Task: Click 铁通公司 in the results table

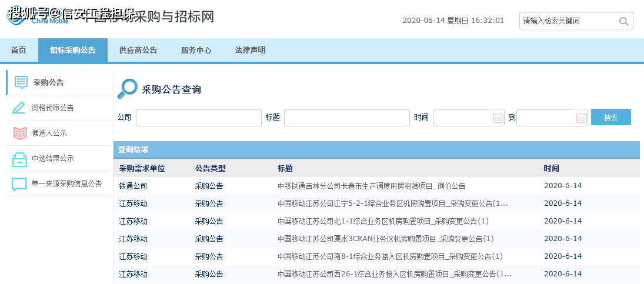Action: click(x=133, y=186)
